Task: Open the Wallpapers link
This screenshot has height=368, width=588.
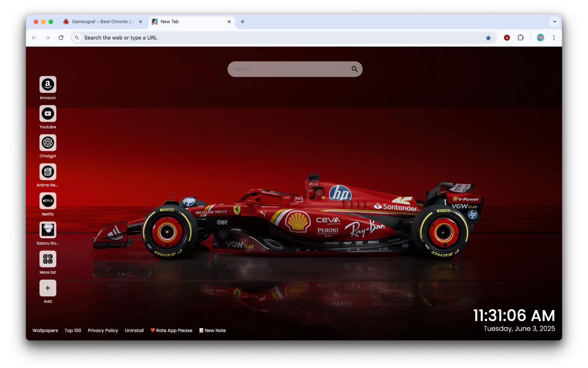Action: coord(45,330)
